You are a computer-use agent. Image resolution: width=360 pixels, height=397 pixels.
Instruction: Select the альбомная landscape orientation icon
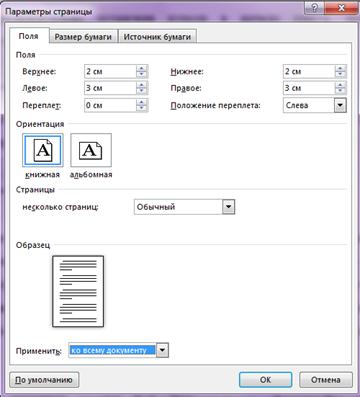(91, 150)
